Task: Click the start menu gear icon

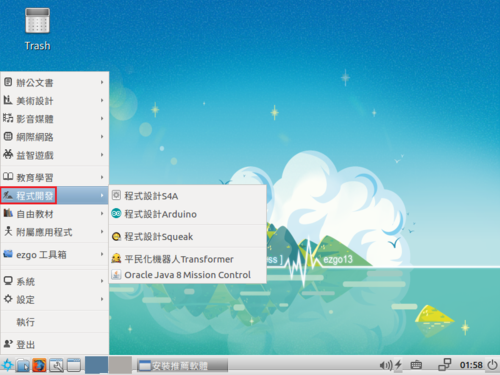Action: coord(7,365)
